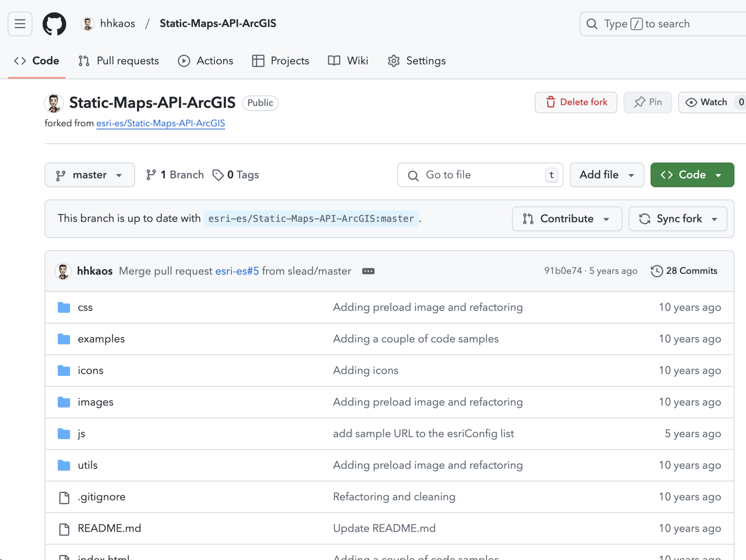Click the Delete fork button
This screenshot has height=560, width=746.
tap(576, 102)
